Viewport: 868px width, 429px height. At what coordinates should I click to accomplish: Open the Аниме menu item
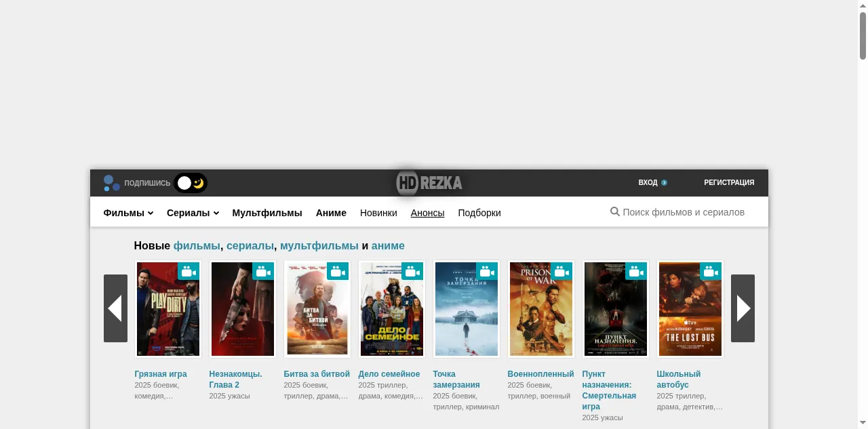[x=331, y=213]
